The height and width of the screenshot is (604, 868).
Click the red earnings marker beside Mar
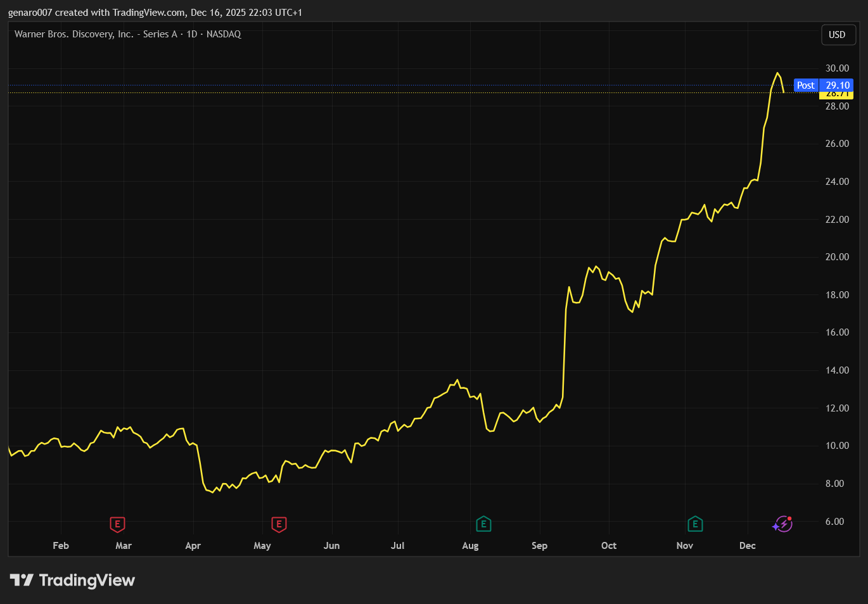click(x=117, y=524)
